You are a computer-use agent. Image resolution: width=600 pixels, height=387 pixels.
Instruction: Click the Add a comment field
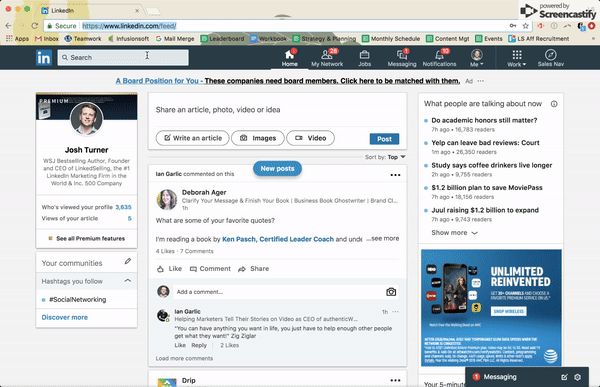279,292
